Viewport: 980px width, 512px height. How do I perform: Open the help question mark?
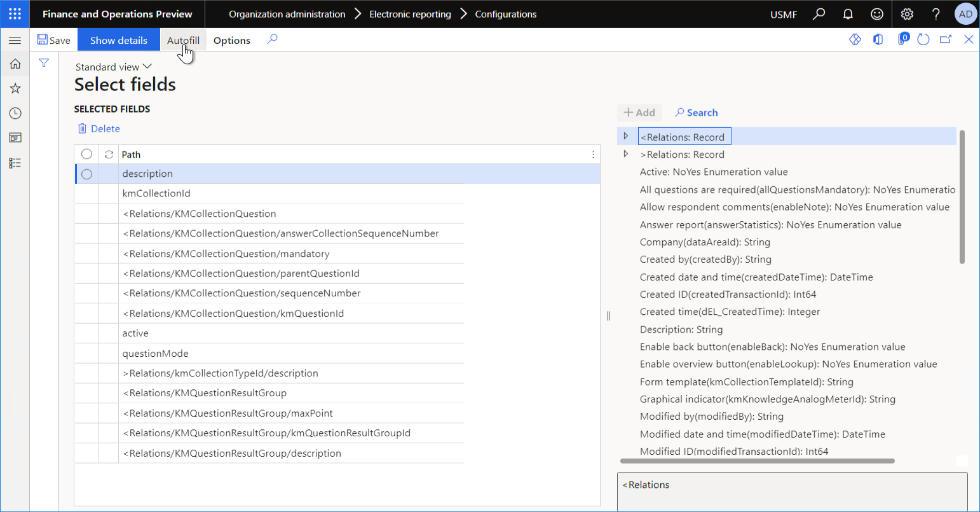pyautogui.click(x=936, y=13)
